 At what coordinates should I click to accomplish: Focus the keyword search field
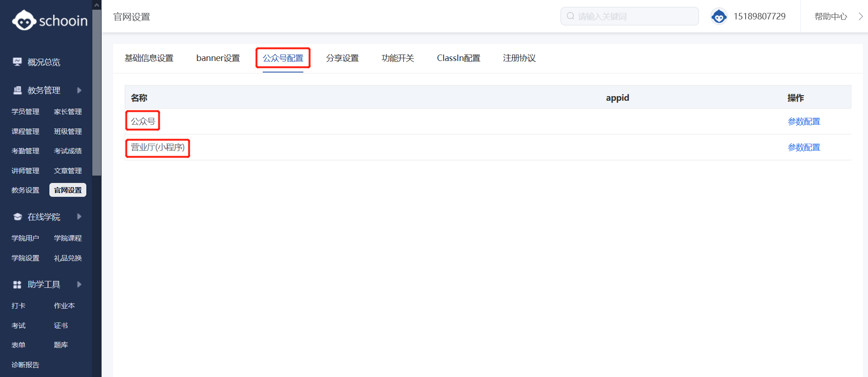(x=629, y=16)
